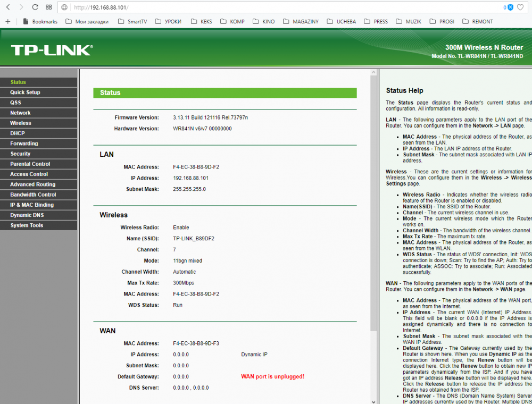Click the address bar URL field
This screenshot has height=404, width=532.
point(266,7)
